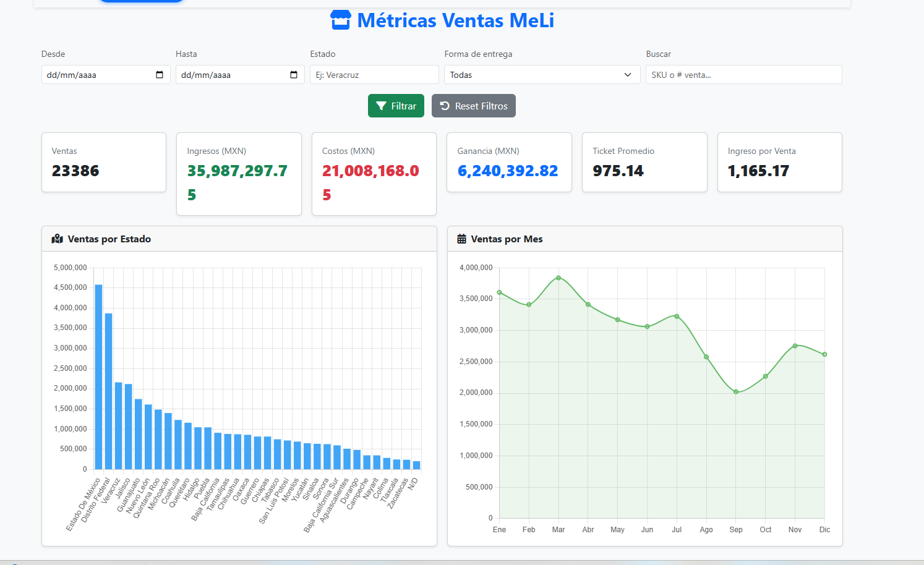Click the Buscar label above search field
This screenshot has width=924, height=565.
(x=658, y=54)
